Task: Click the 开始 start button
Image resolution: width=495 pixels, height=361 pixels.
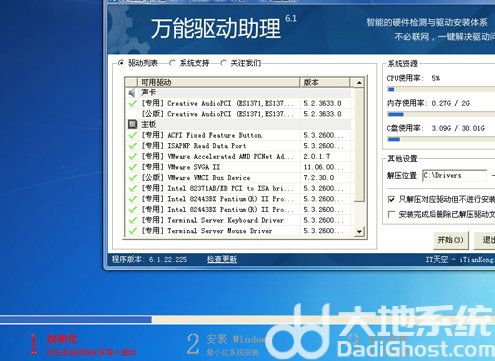Action: [451, 240]
